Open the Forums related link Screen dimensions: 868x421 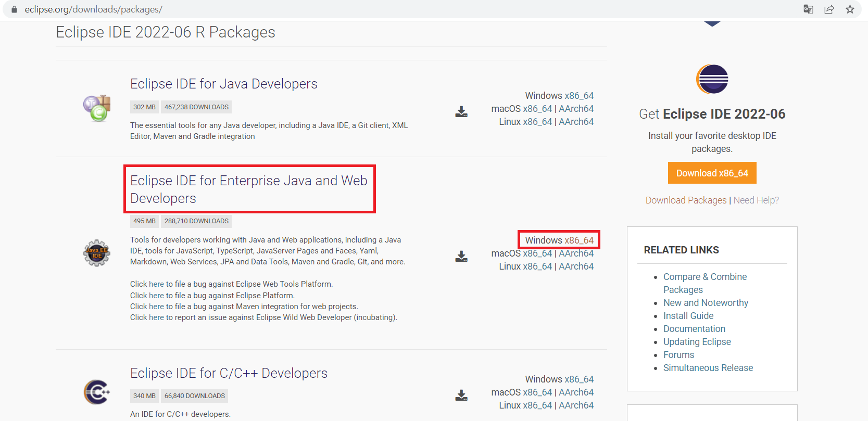(678, 355)
